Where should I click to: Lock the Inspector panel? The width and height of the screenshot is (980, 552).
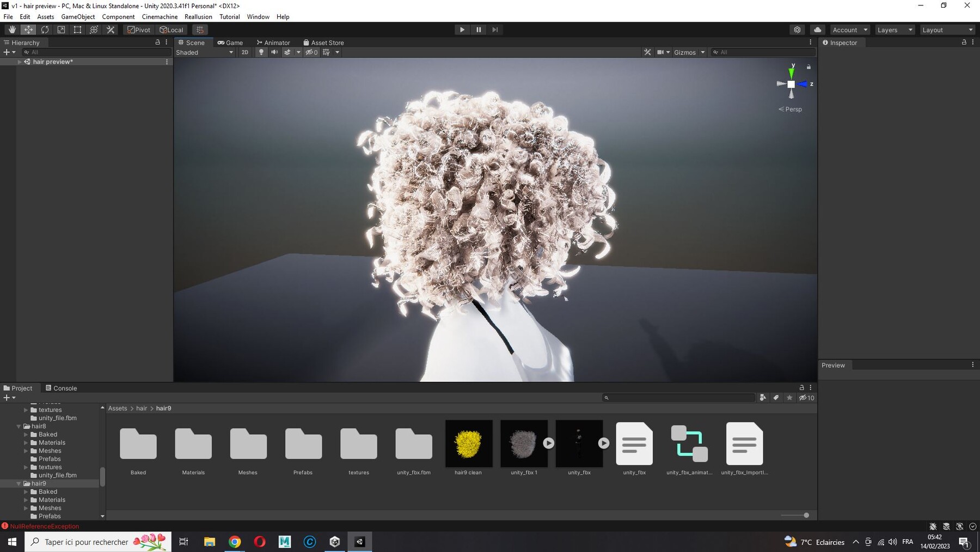[x=964, y=42]
